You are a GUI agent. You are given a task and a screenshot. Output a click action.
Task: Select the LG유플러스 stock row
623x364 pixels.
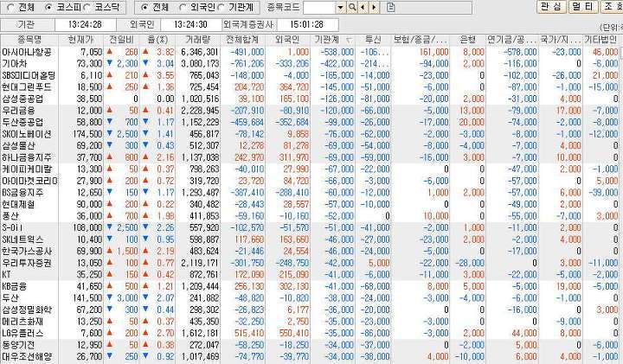click(309, 333)
